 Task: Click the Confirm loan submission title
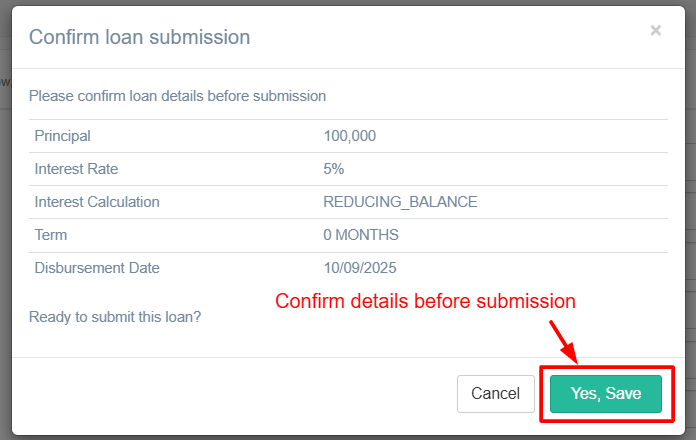point(139,38)
